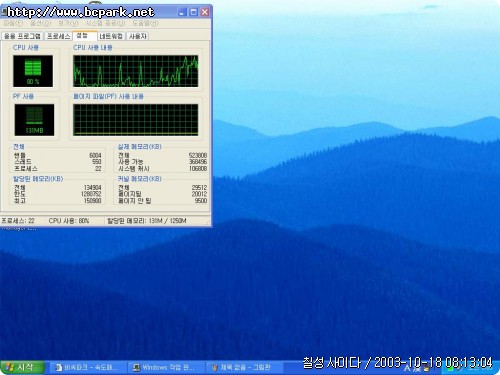500x375 pixels.
Task: Switch to the 사용자 tab
Action: pyautogui.click(x=138, y=36)
